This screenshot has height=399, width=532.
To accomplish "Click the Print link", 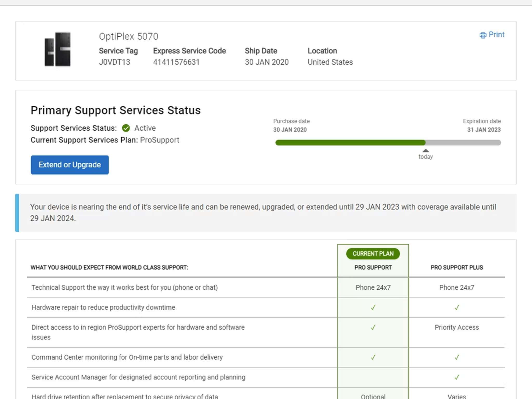I will click(x=496, y=35).
